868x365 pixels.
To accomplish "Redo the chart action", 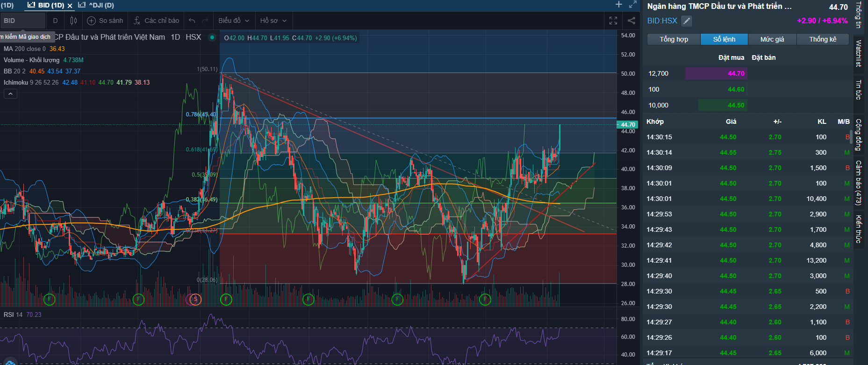I will click(205, 21).
